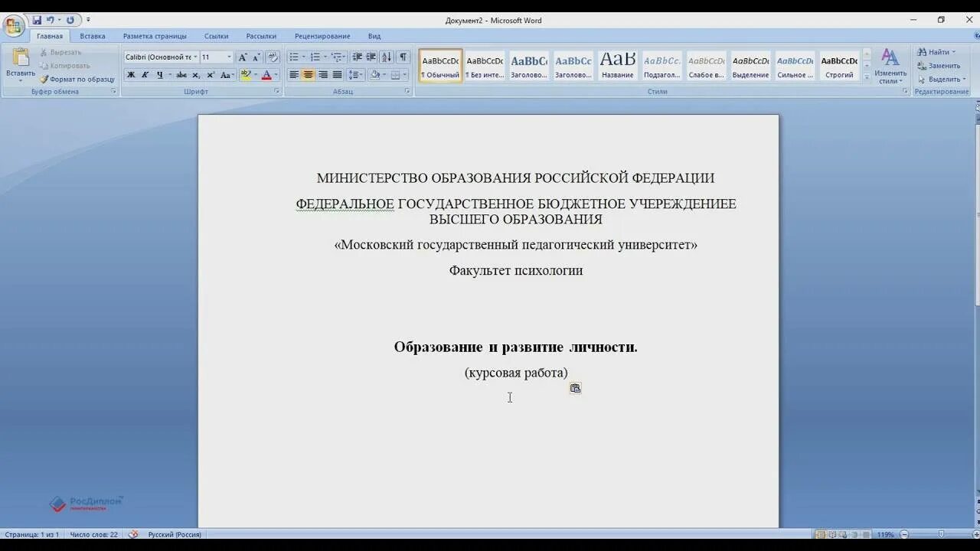
Task: Apply superscript formatting
Action: [x=211, y=75]
